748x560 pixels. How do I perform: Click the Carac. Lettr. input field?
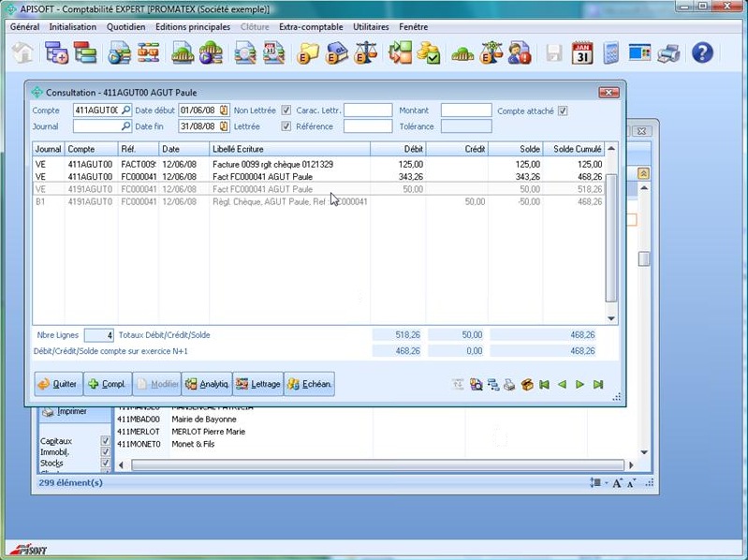[x=368, y=111]
